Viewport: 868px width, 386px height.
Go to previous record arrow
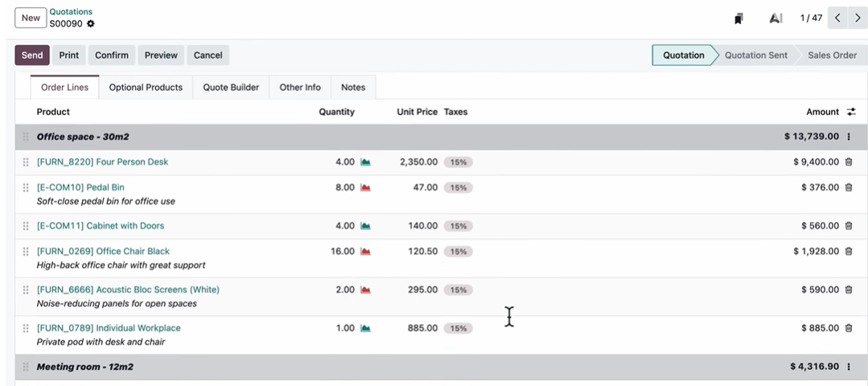point(838,18)
